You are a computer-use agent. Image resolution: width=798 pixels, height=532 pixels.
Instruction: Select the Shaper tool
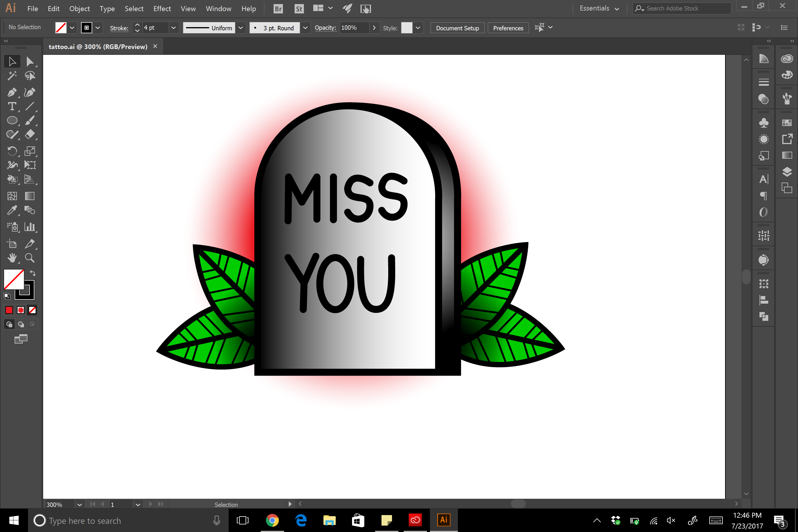pyautogui.click(x=12, y=135)
